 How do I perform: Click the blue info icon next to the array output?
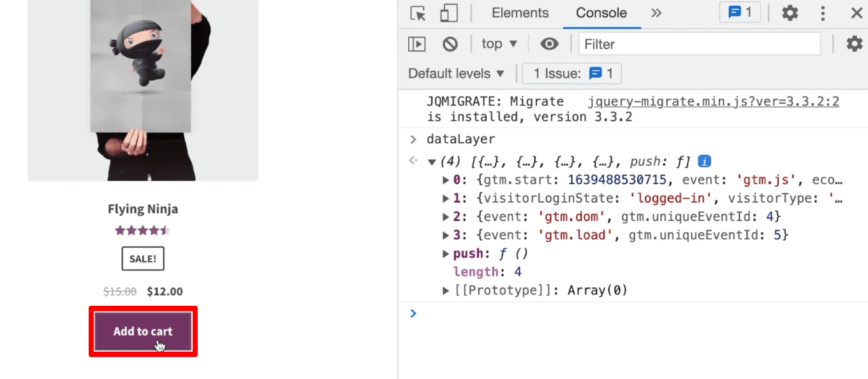click(x=704, y=161)
